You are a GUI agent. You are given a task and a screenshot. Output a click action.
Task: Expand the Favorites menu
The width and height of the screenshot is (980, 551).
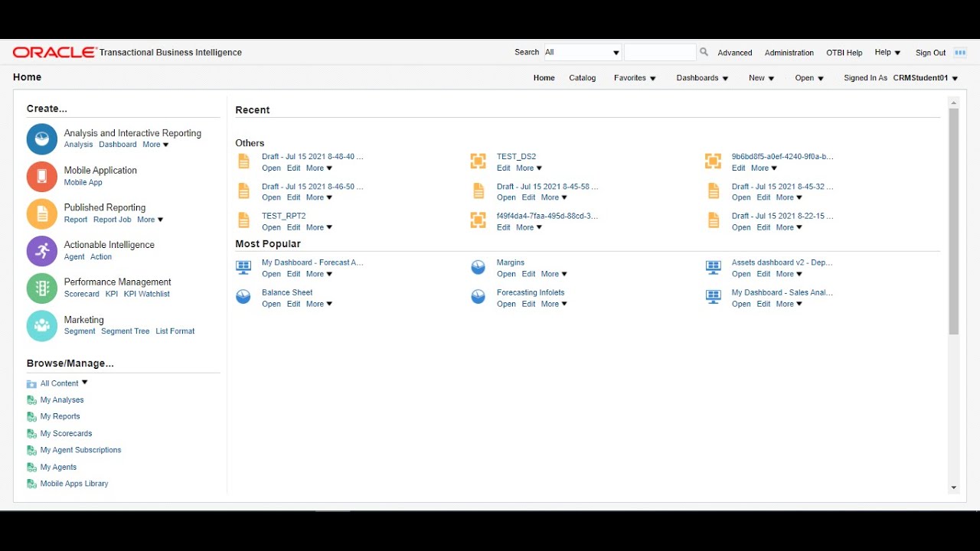click(635, 78)
